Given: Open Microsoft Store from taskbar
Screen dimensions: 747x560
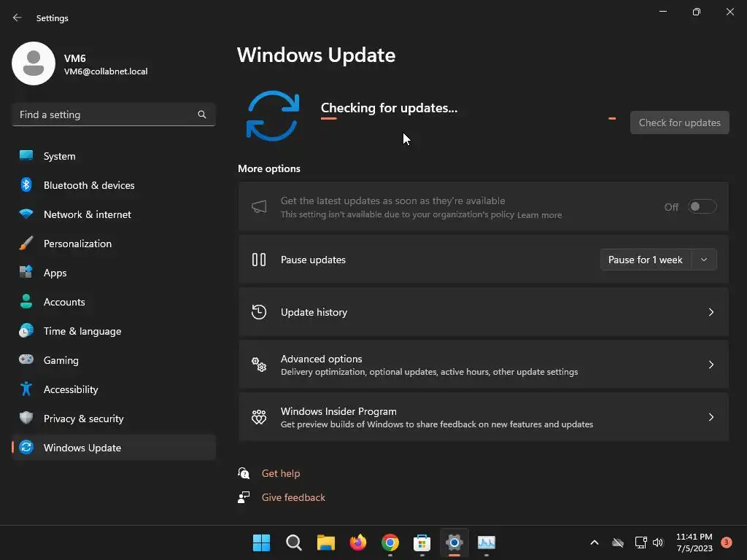Looking at the screenshot, I should 422,542.
